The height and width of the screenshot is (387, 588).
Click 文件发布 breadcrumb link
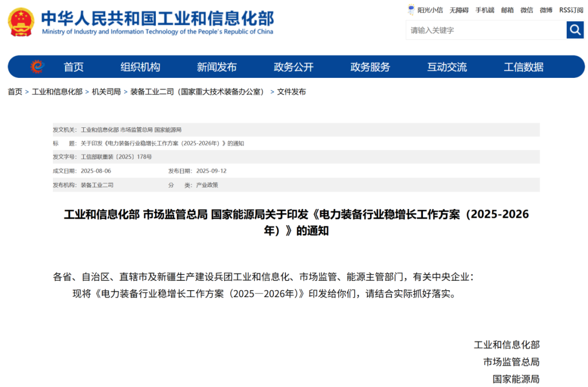pyautogui.click(x=291, y=92)
